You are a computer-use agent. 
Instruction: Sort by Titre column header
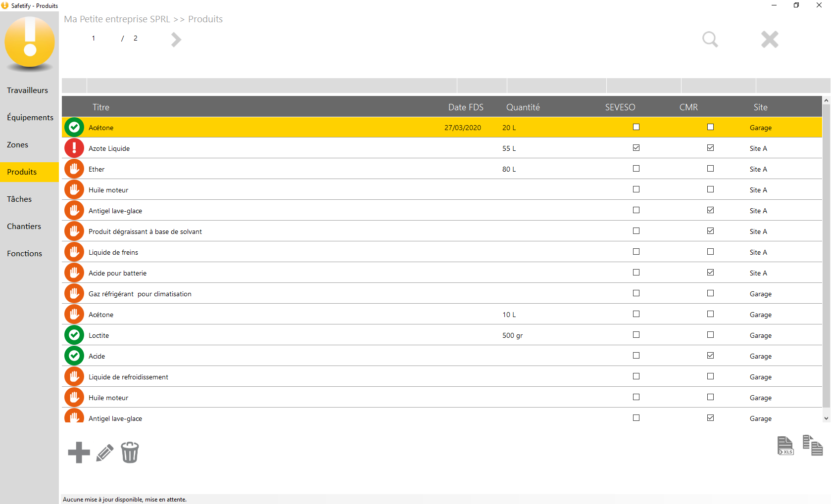[101, 107]
